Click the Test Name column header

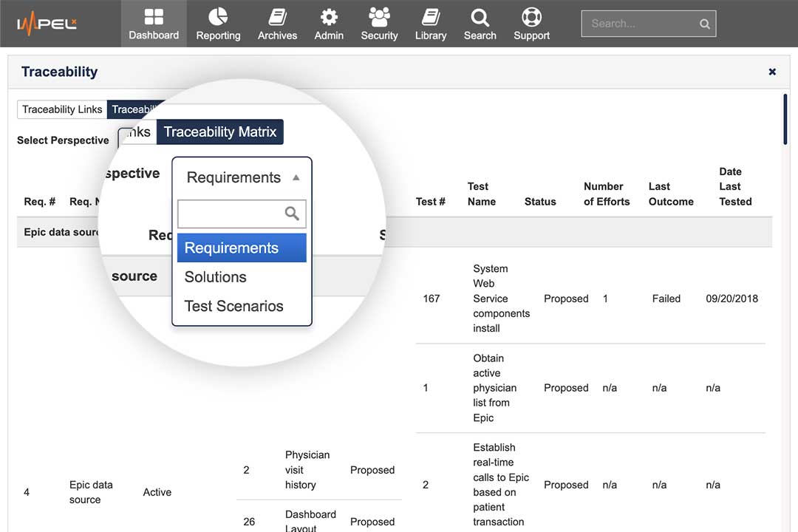click(x=482, y=194)
